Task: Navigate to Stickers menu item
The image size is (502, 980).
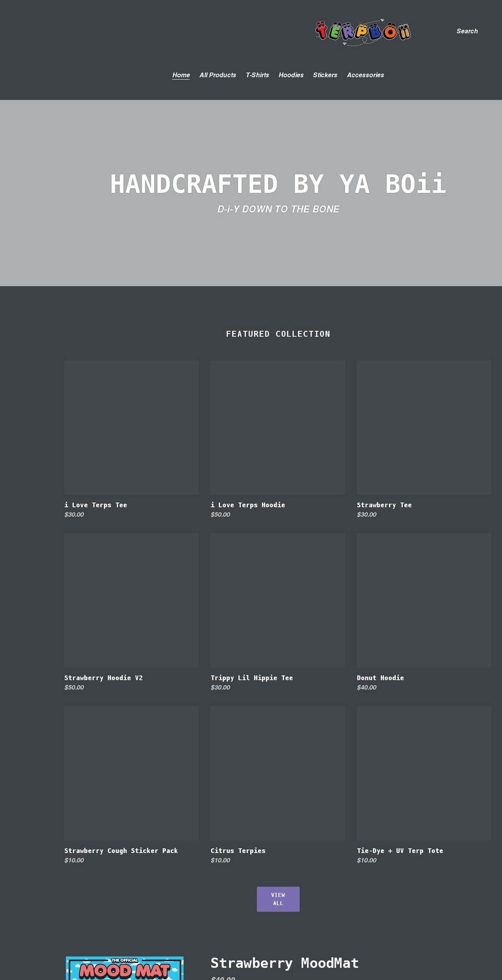Action: coord(325,75)
